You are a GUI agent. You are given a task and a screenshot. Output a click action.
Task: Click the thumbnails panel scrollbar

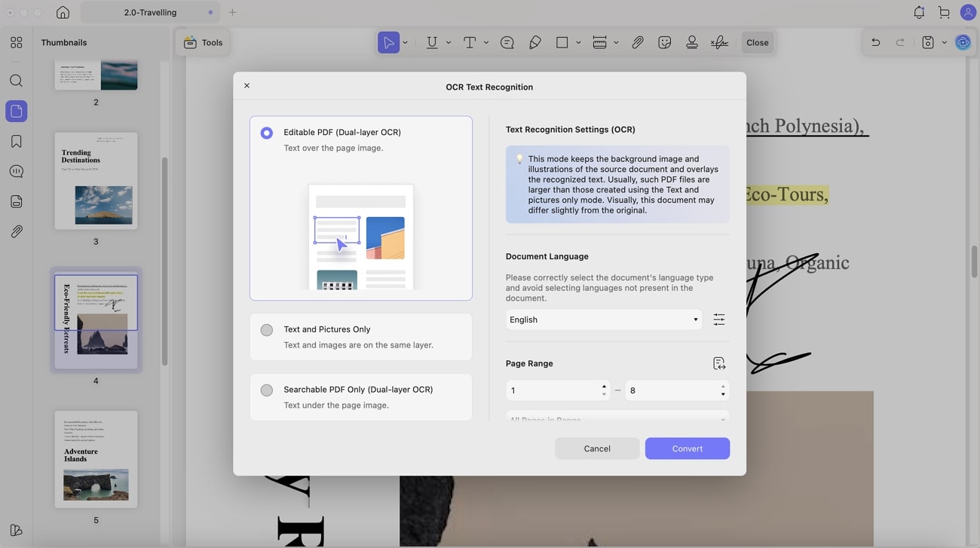click(164, 262)
